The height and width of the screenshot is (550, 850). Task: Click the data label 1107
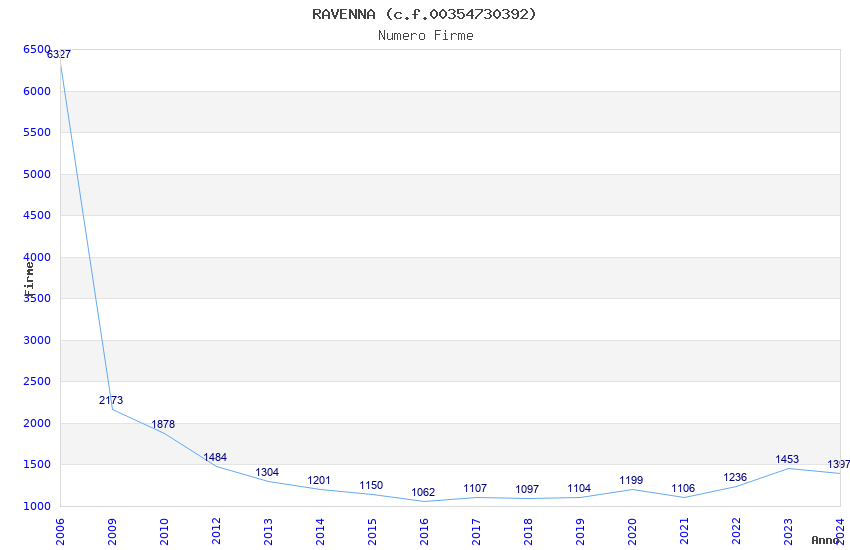click(475, 489)
